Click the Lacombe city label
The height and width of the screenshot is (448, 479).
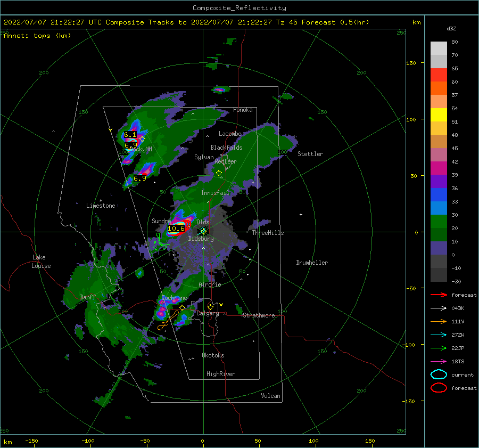click(230, 134)
